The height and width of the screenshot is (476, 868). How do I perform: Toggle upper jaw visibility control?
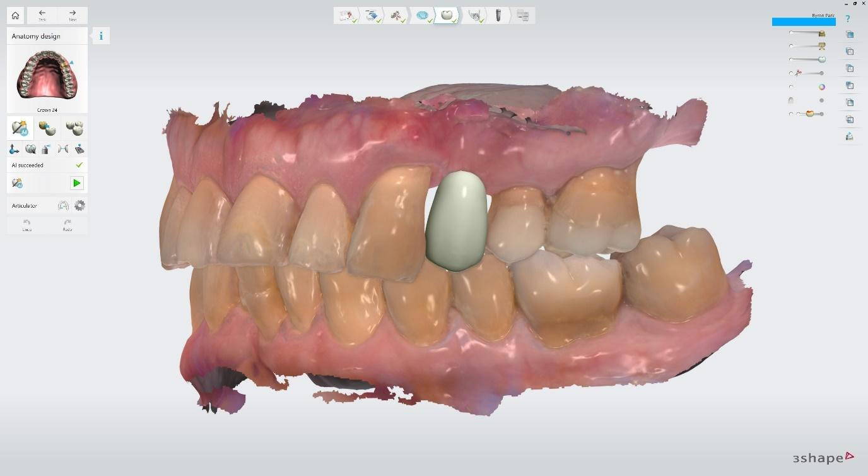pyautogui.click(x=822, y=33)
